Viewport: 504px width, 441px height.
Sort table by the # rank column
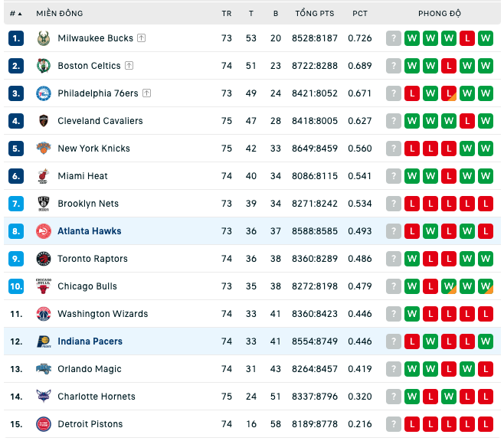(x=15, y=14)
